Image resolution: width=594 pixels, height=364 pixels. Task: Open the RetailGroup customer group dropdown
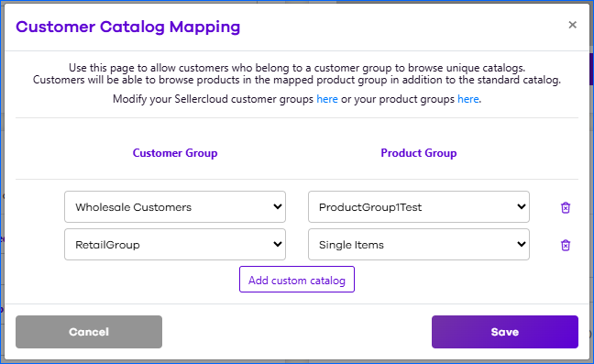pyautogui.click(x=175, y=244)
